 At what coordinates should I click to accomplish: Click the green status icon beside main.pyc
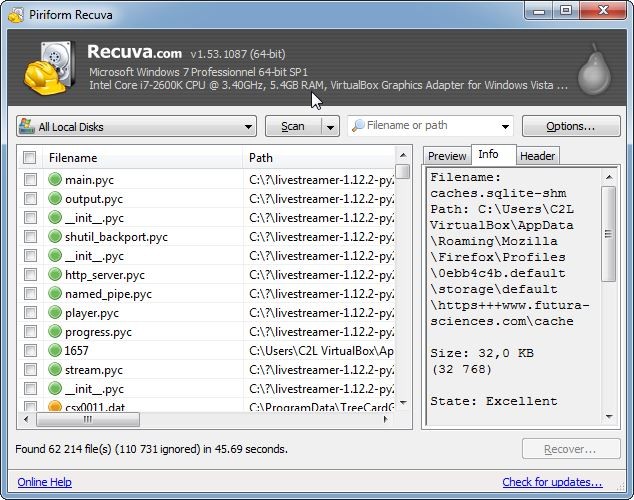55,179
